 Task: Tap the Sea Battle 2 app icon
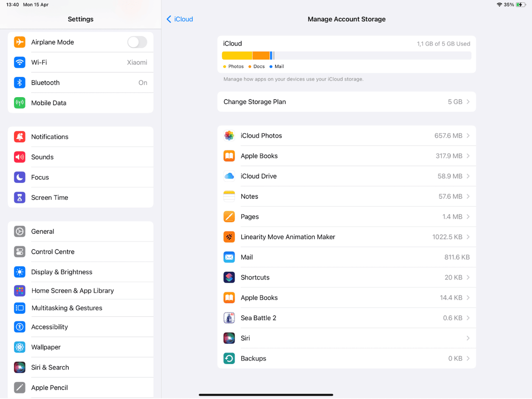click(229, 318)
